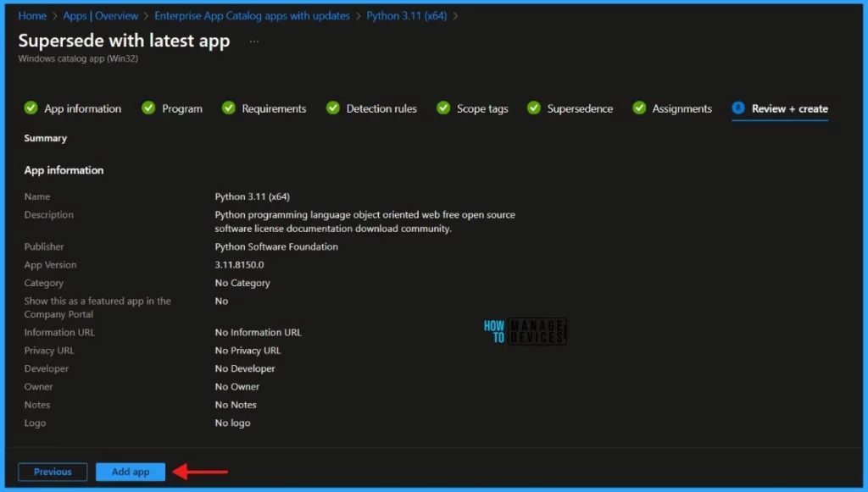Click the Windows catalog app (Win32) subtitle
The height and width of the screenshot is (492, 868).
[78, 58]
